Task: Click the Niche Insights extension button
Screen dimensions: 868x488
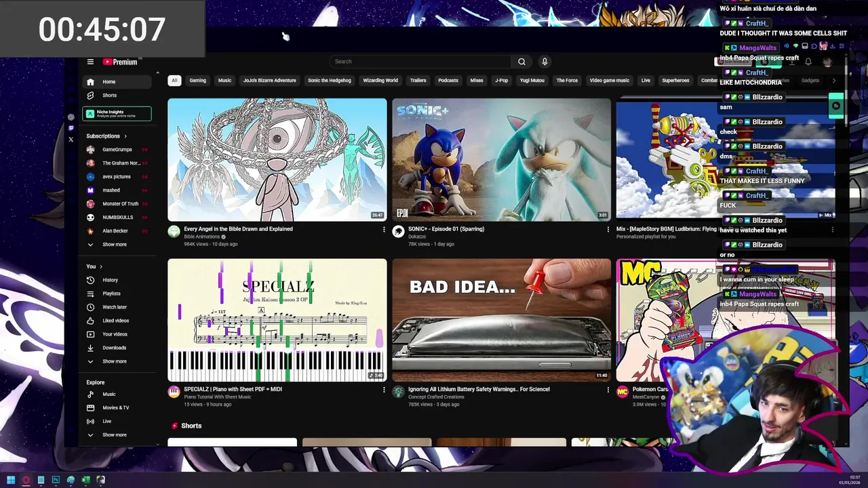Action: click(x=117, y=114)
